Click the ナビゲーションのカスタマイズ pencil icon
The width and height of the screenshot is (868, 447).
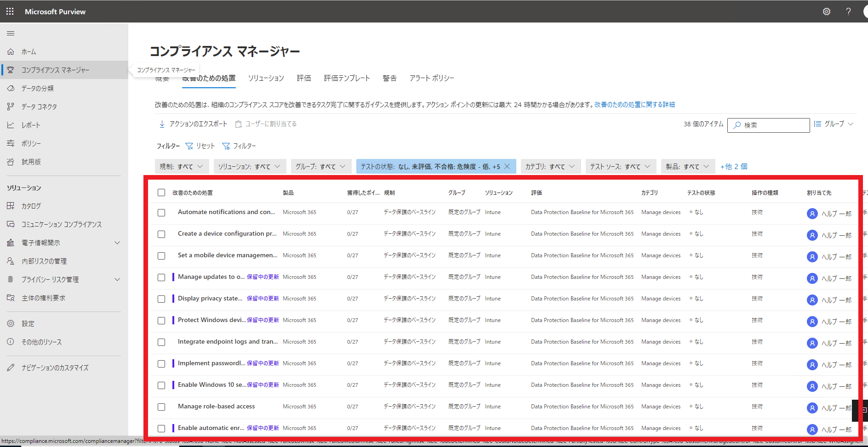coord(11,368)
